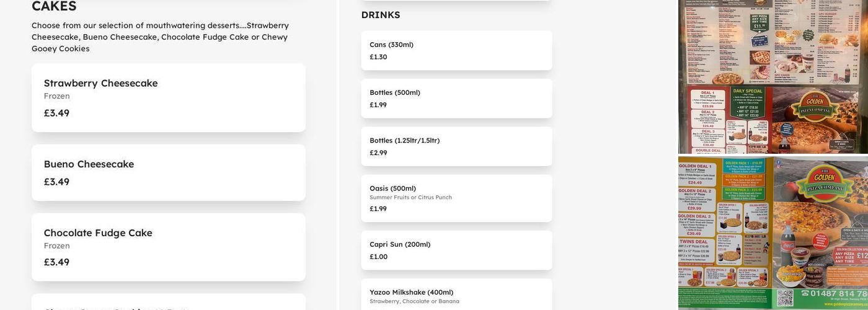The width and height of the screenshot is (868, 310).
Task: Click the Summer Fruits or Citrus Punch subtitle
Action: point(410,197)
